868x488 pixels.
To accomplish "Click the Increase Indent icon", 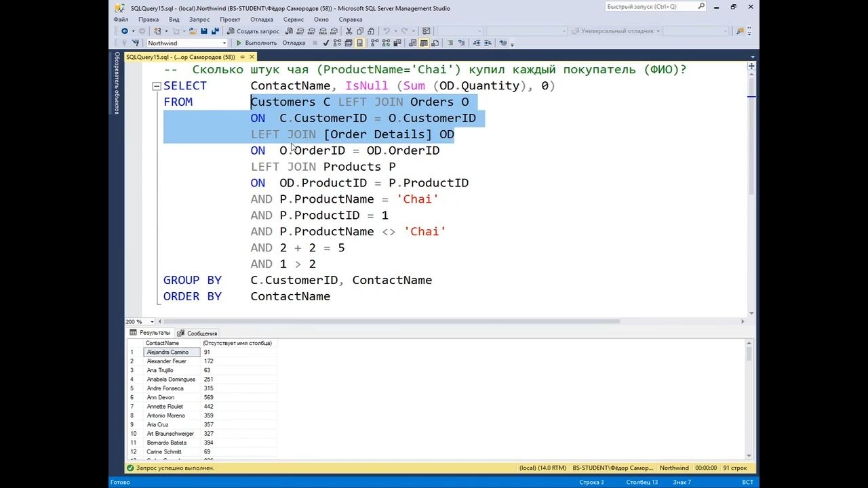I will pyautogui.click(x=488, y=43).
